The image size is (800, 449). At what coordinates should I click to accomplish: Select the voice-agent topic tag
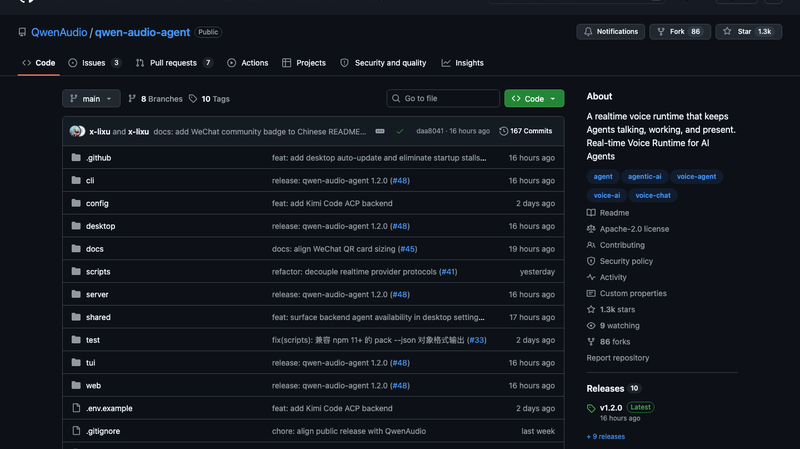pos(696,177)
